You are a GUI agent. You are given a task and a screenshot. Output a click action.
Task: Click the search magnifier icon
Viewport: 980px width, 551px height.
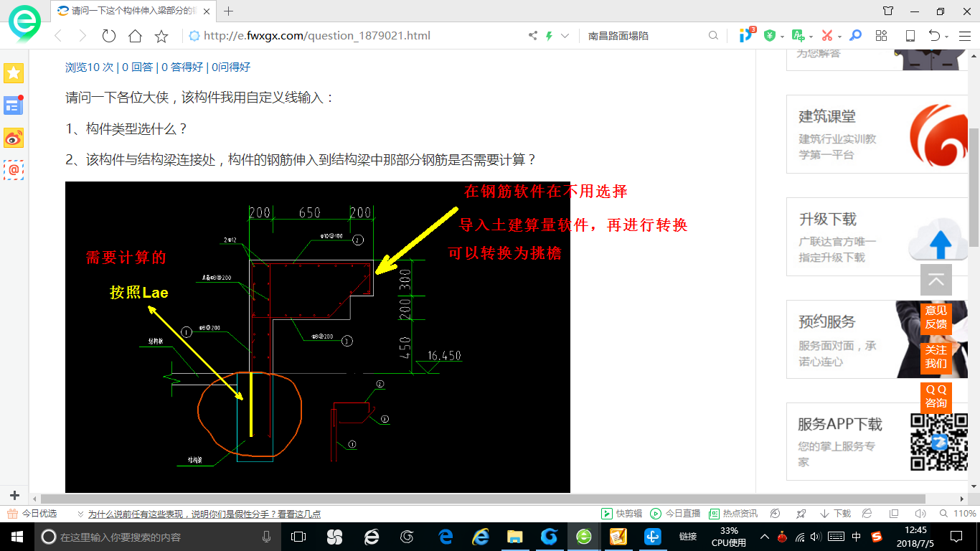coord(713,35)
